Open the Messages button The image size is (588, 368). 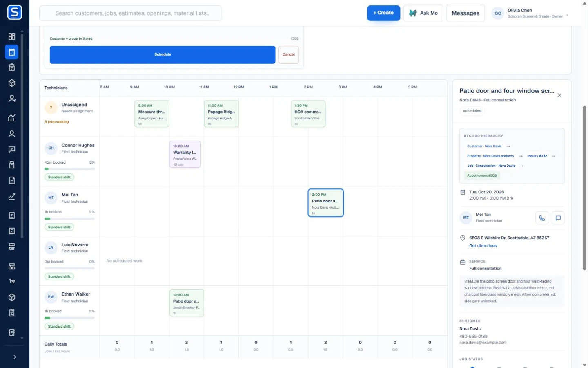[x=465, y=13]
